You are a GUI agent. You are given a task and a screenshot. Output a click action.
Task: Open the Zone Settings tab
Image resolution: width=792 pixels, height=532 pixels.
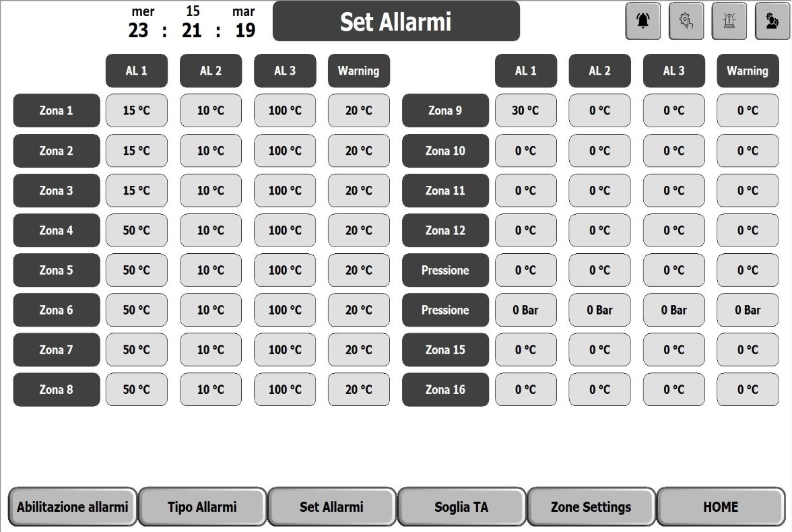click(x=591, y=506)
